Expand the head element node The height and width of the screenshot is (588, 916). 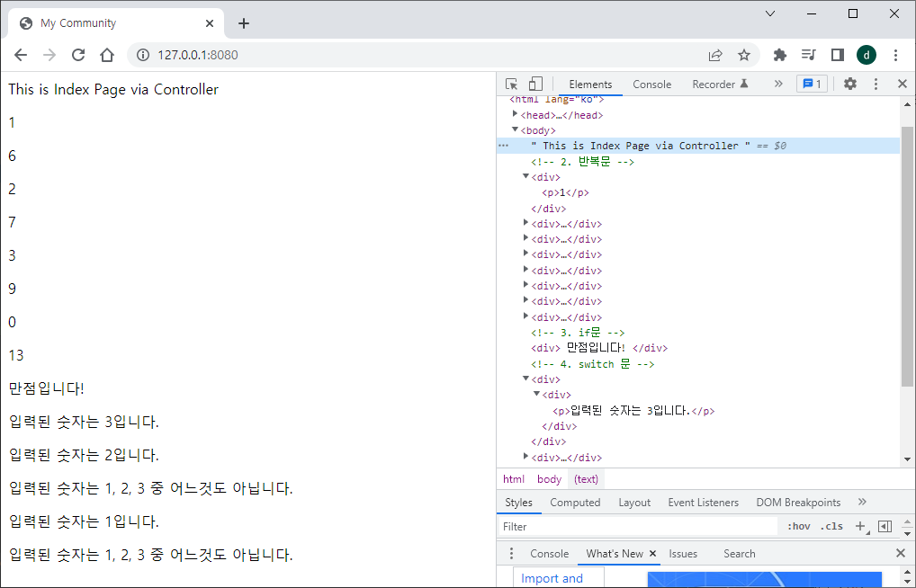pos(515,114)
